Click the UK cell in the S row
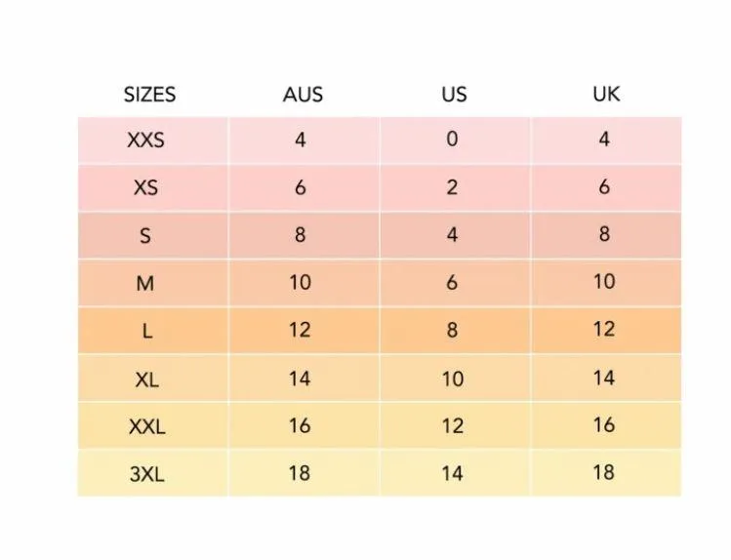 pos(604,234)
